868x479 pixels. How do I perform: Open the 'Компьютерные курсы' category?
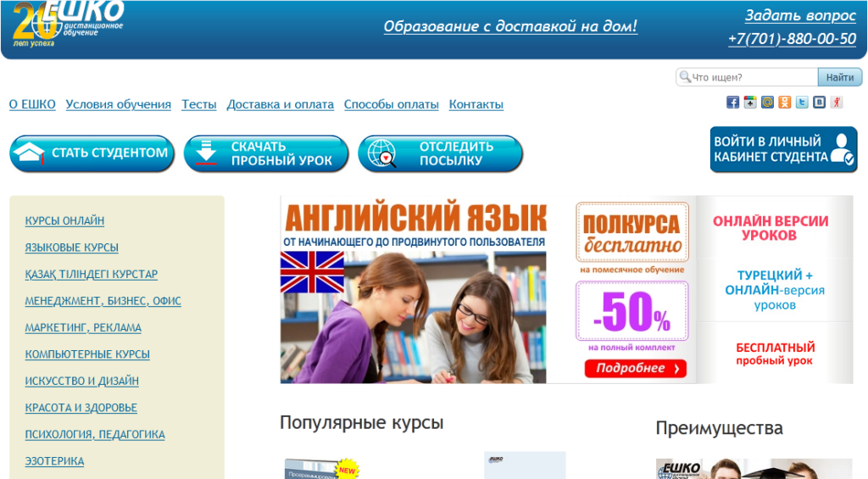(87, 354)
